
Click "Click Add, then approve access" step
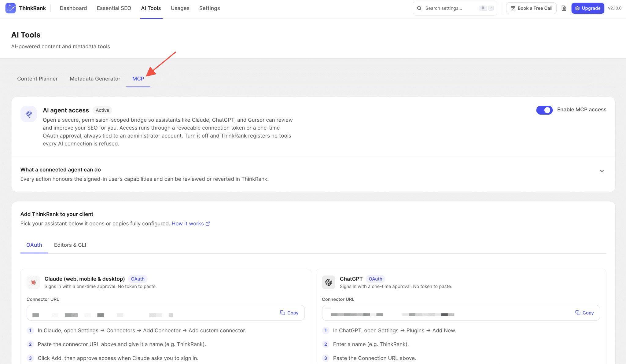tap(118, 358)
